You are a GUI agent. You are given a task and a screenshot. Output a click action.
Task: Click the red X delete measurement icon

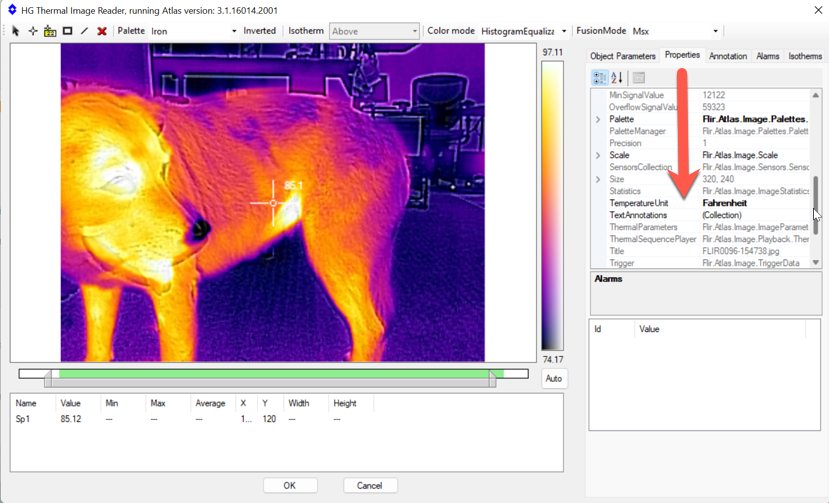[102, 31]
